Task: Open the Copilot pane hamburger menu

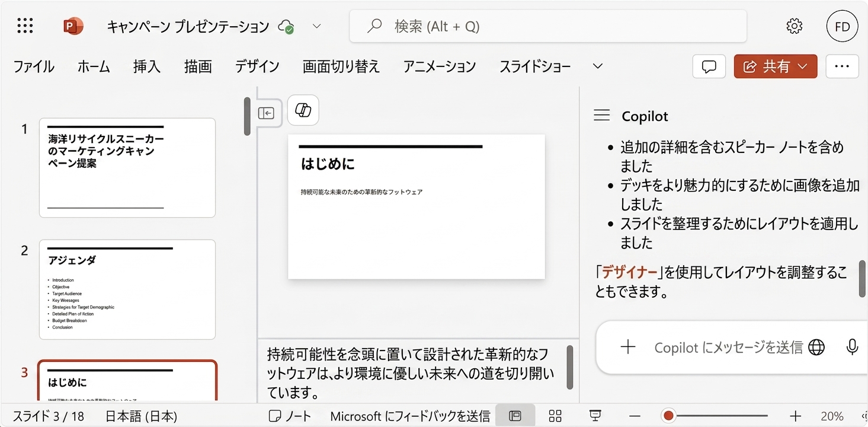Action: tap(602, 116)
